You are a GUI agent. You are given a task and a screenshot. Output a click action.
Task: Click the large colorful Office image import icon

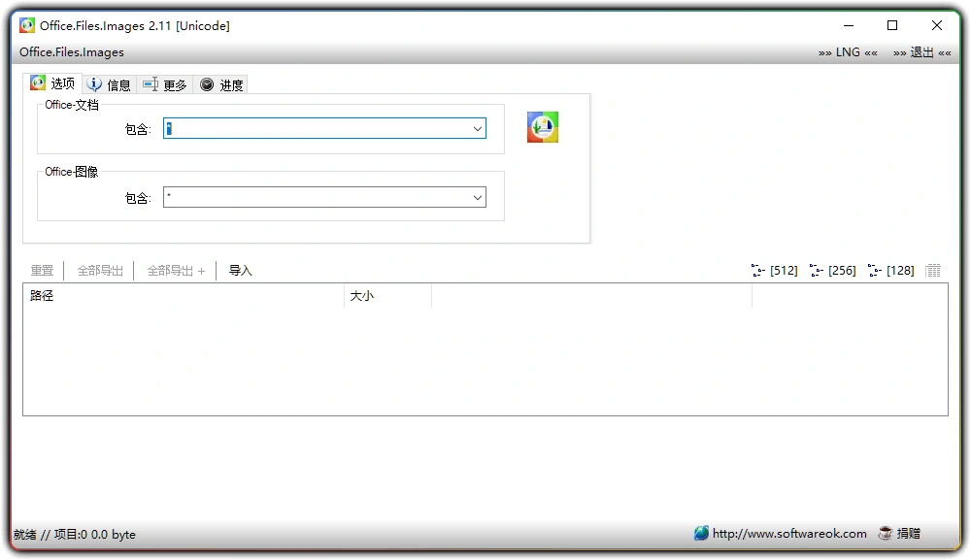[543, 127]
